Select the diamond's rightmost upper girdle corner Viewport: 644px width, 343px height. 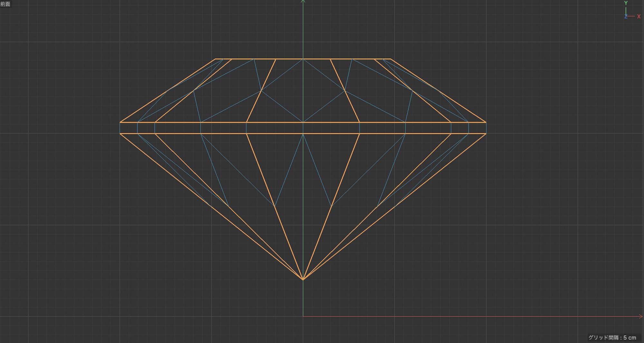click(486, 122)
